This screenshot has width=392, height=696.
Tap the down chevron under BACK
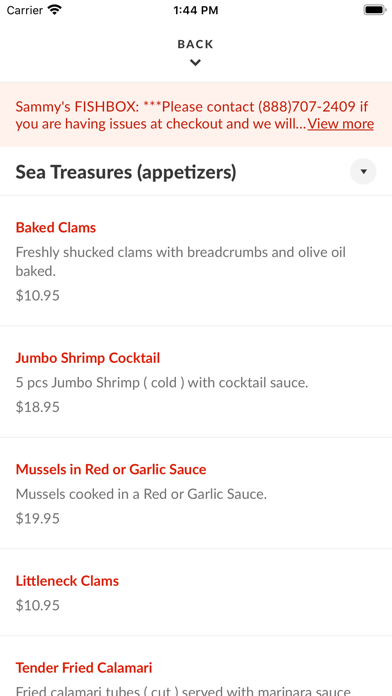point(195,63)
